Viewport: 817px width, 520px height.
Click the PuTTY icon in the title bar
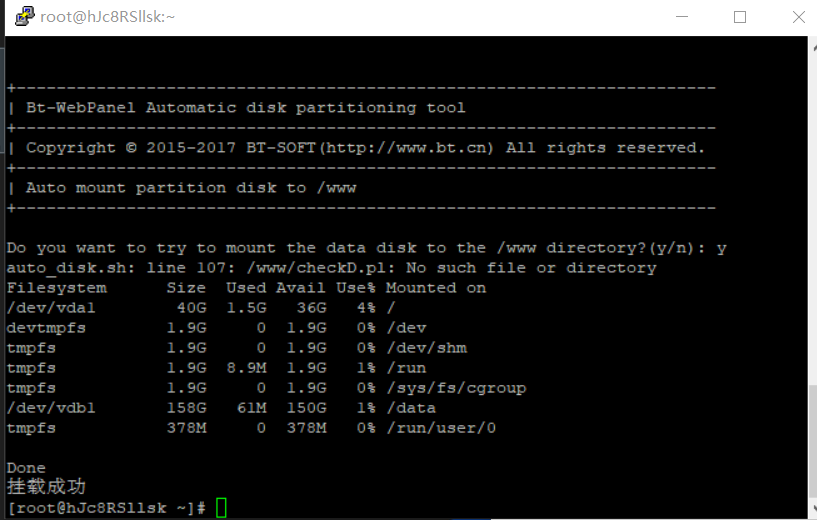pyautogui.click(x=24, y=16)
